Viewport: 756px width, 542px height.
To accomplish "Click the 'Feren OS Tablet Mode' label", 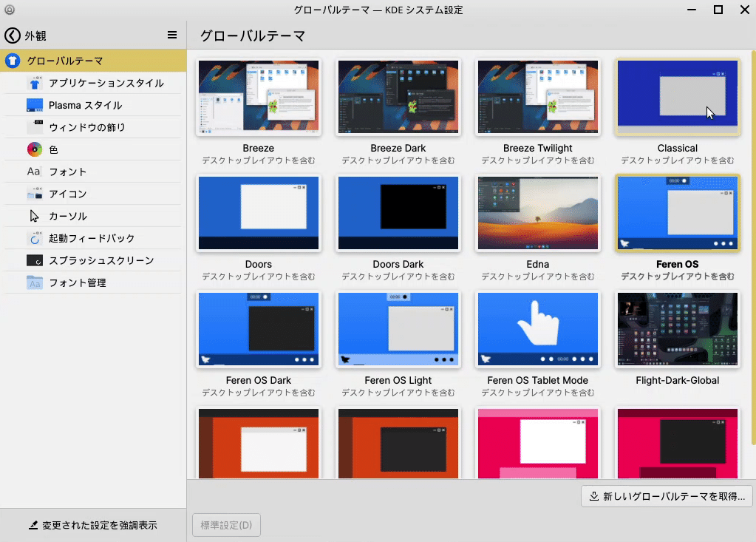I will point(537,381).
